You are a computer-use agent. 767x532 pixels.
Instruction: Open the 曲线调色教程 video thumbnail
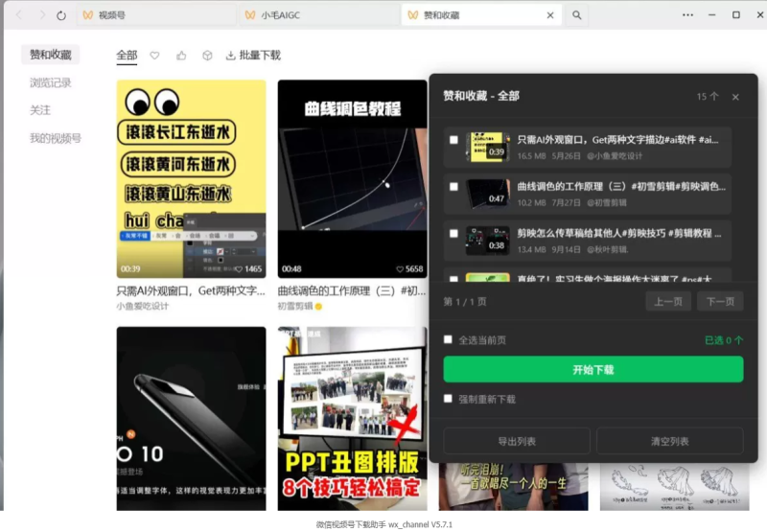point(352,179)
